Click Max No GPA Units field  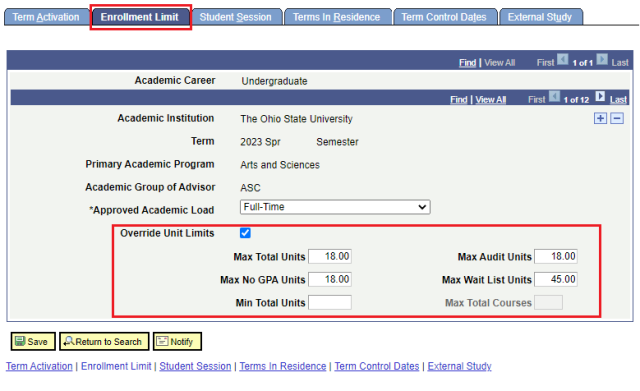point(330,279)
